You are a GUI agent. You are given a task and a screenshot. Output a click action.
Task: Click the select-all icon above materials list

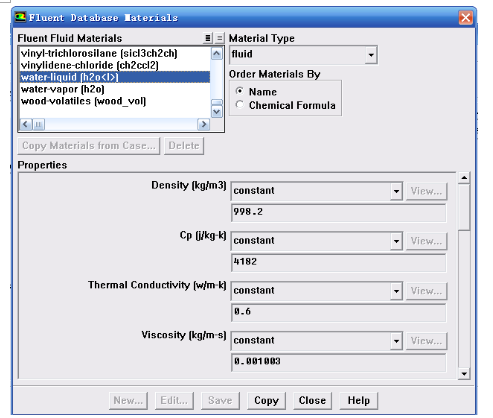click(x=208, y=38)
